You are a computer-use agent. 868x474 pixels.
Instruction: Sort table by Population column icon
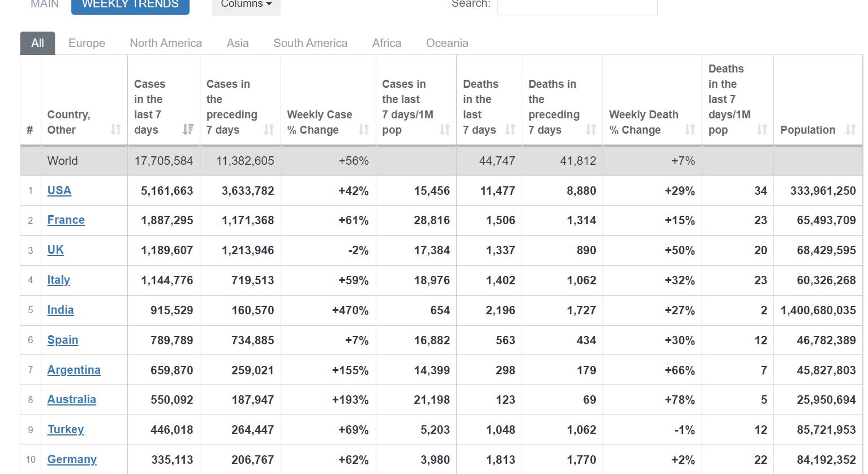tap(850, 130)
